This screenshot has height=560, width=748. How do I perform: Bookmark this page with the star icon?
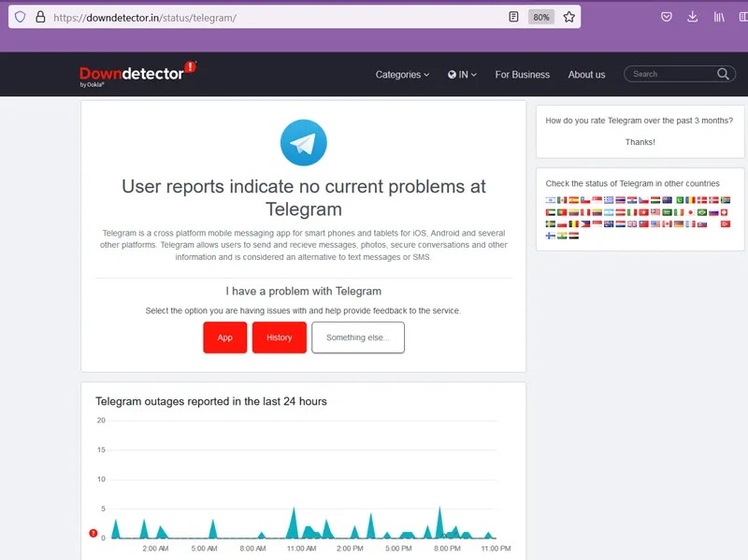(568, 17)
